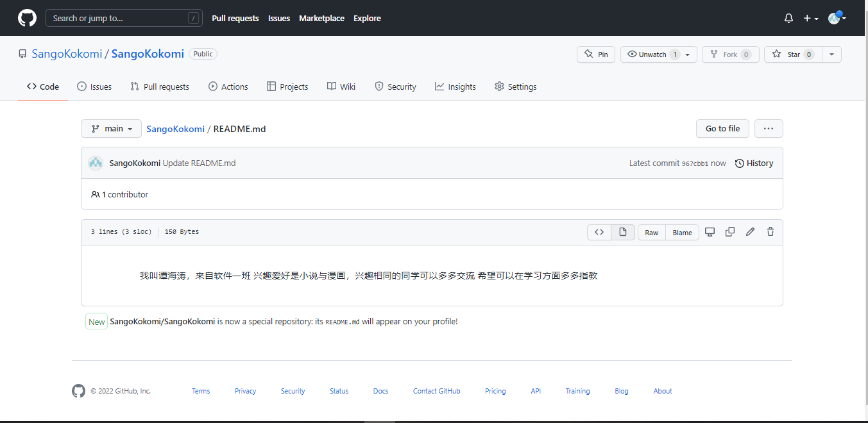Open the Update README.md commit message
Screen dimensions: 868x423
coord(200,163)
